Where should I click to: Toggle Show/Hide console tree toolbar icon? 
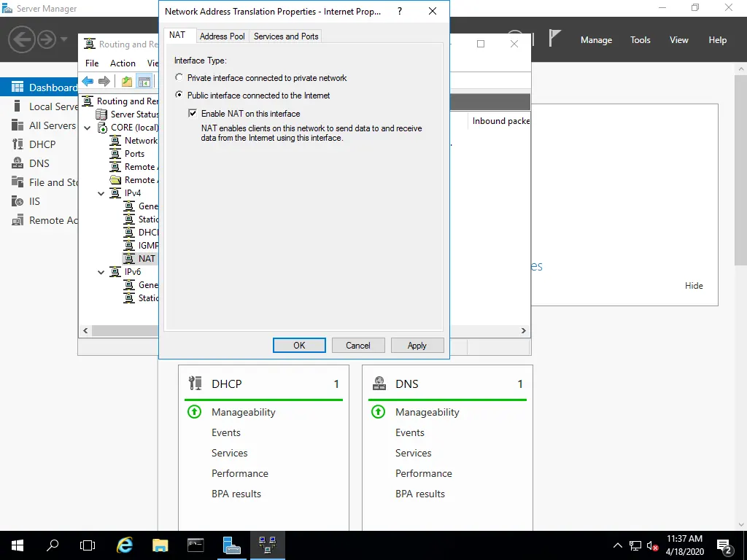coord(144,82)
